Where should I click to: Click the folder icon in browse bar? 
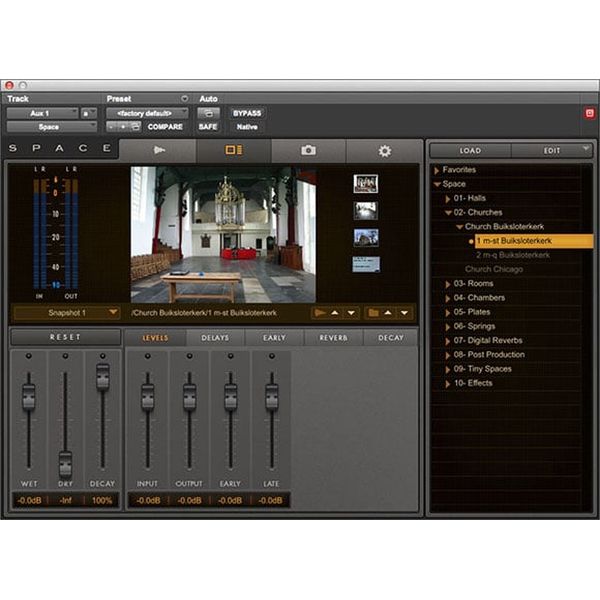(373, 313)
